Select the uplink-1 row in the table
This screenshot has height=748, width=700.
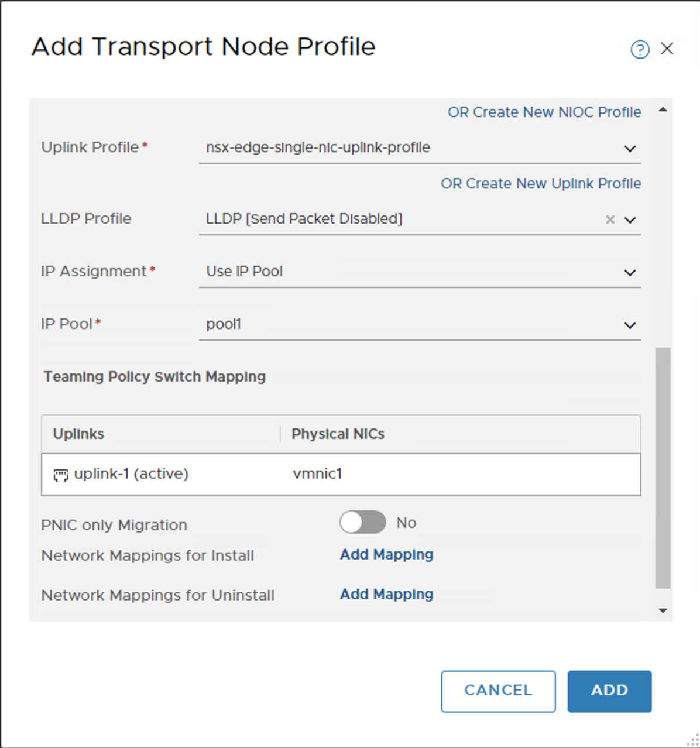pyautogui.click(x=234, y=474)
